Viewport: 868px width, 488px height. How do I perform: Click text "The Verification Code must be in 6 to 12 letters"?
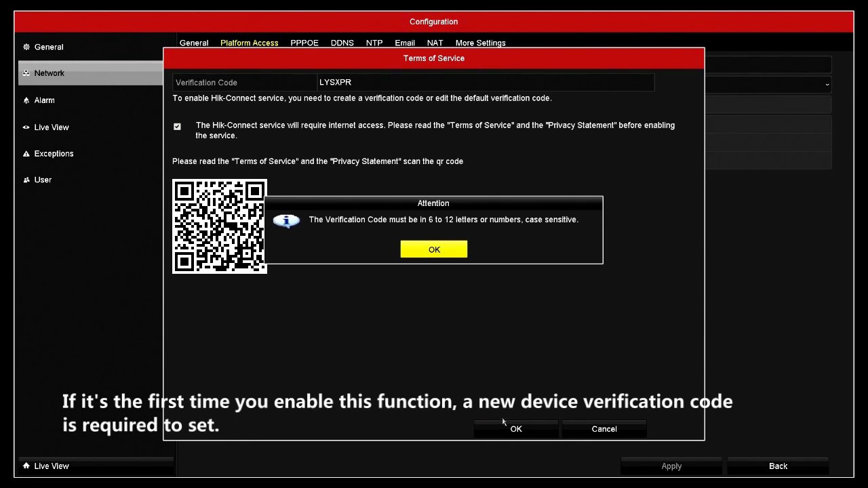[443, 220]
